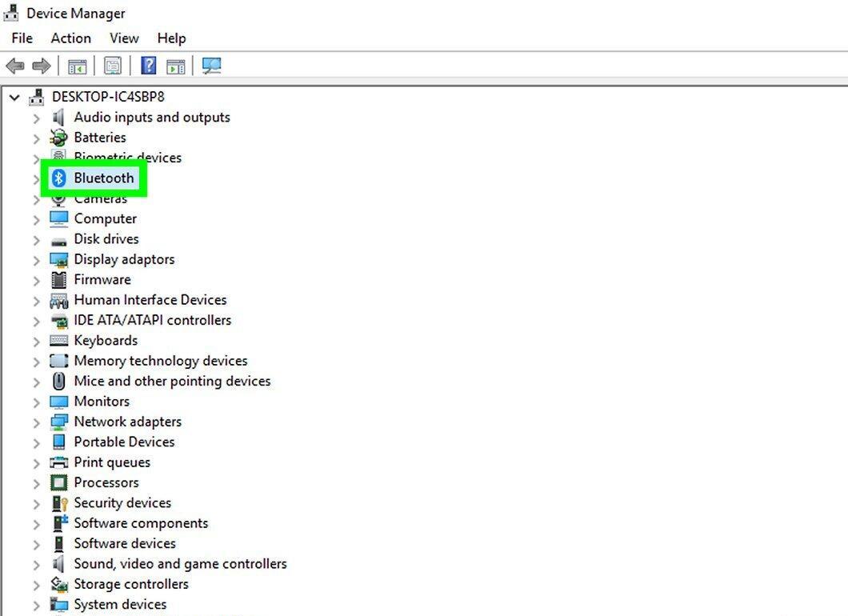Open the Action menu

pyautogui.click(x=71, y=38)
